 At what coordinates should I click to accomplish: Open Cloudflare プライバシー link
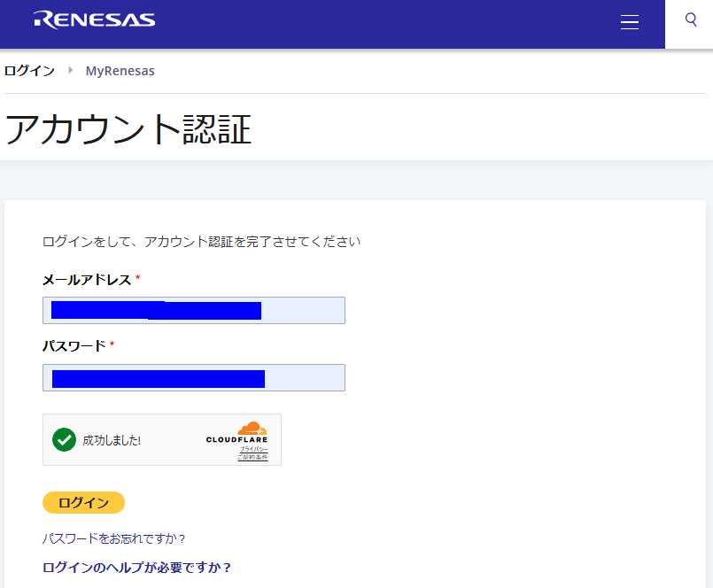(x=253, y=450)
